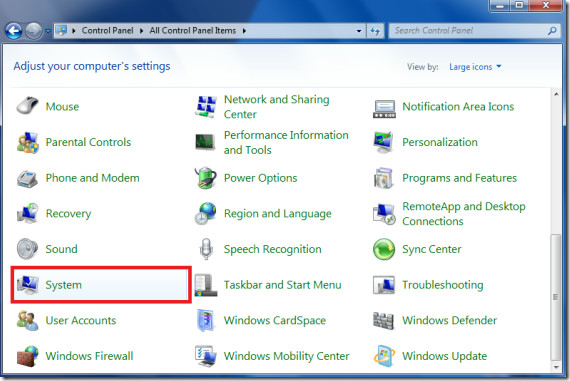Click Sync Center text link
This screenshot has height=381, width=570.
432,249
